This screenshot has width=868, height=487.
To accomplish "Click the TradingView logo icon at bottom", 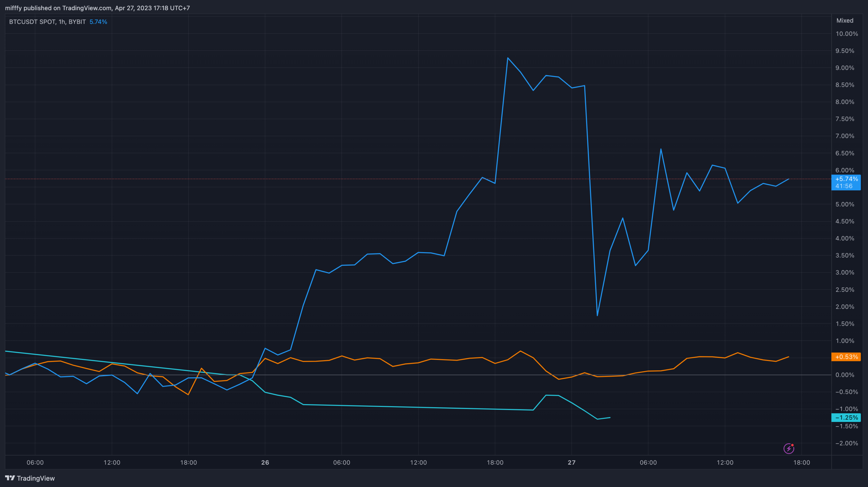I will (x=10, y=478).
